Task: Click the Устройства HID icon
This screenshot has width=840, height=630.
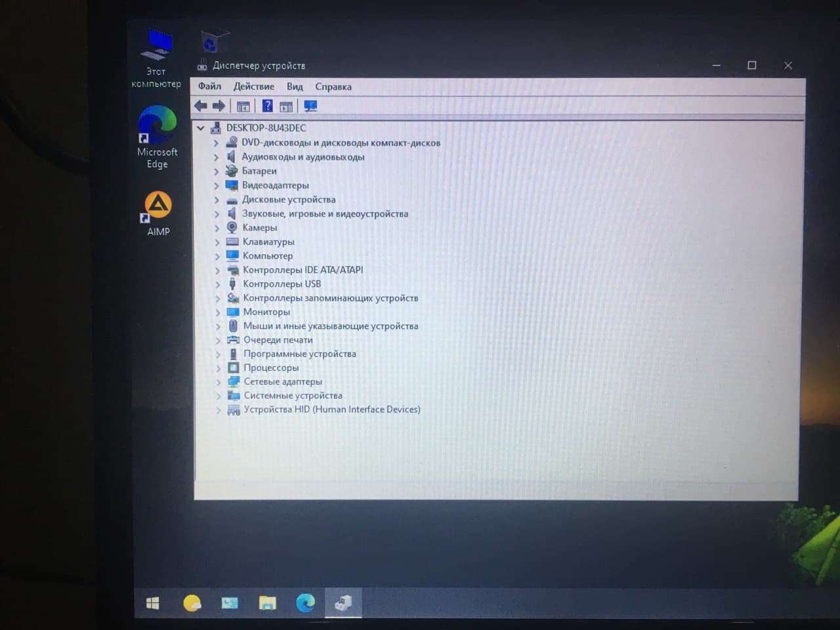Action: pos(234,409)
